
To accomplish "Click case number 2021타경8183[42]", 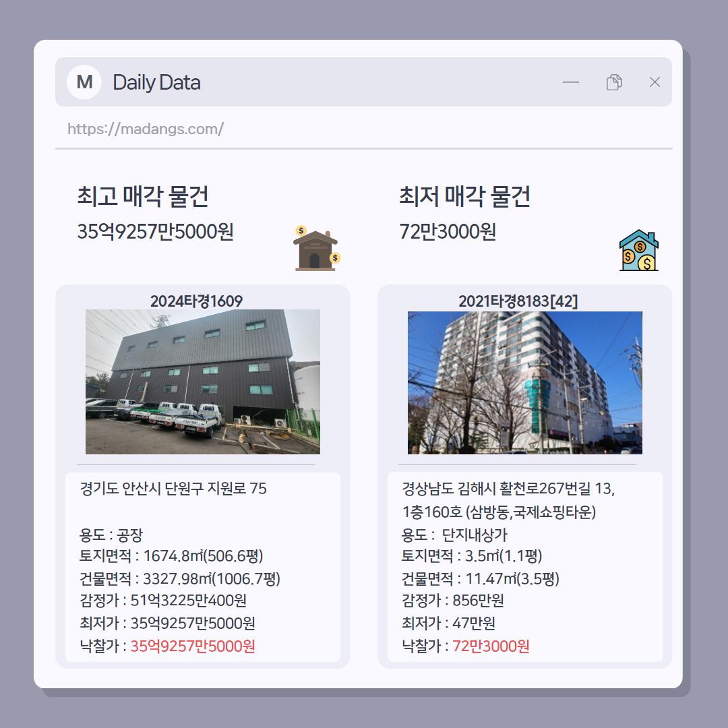I will pyautogui.click(x=518, y=301).
